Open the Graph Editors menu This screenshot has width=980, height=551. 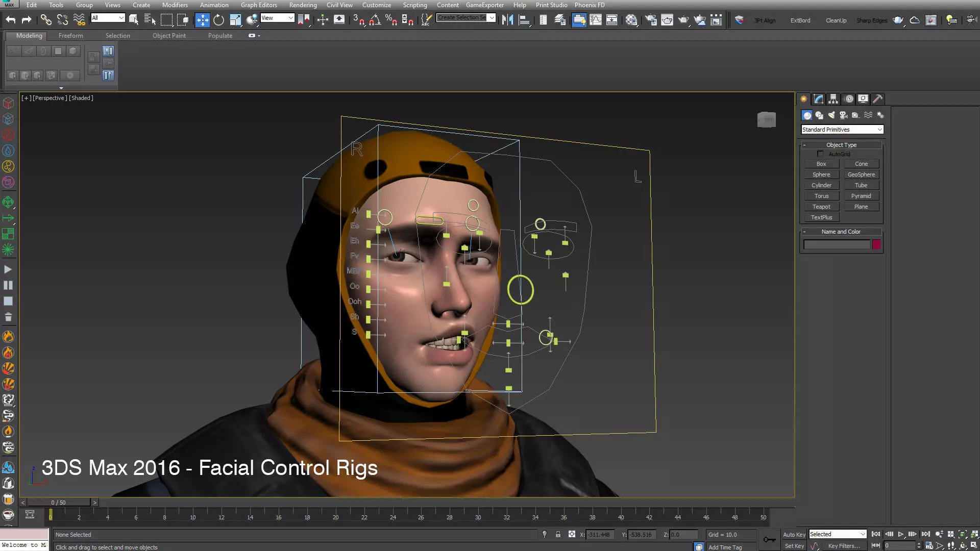click(x=259, y=5)
